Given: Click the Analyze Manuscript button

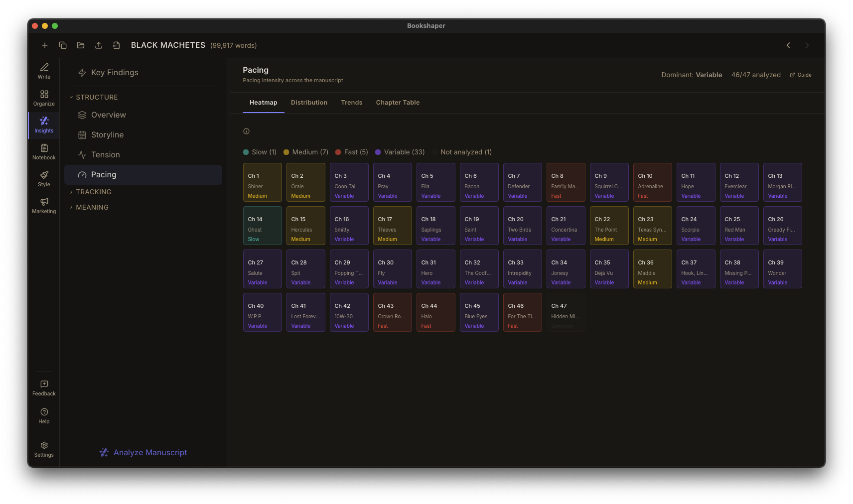Looking at the screenshot, I should (143, 452).
